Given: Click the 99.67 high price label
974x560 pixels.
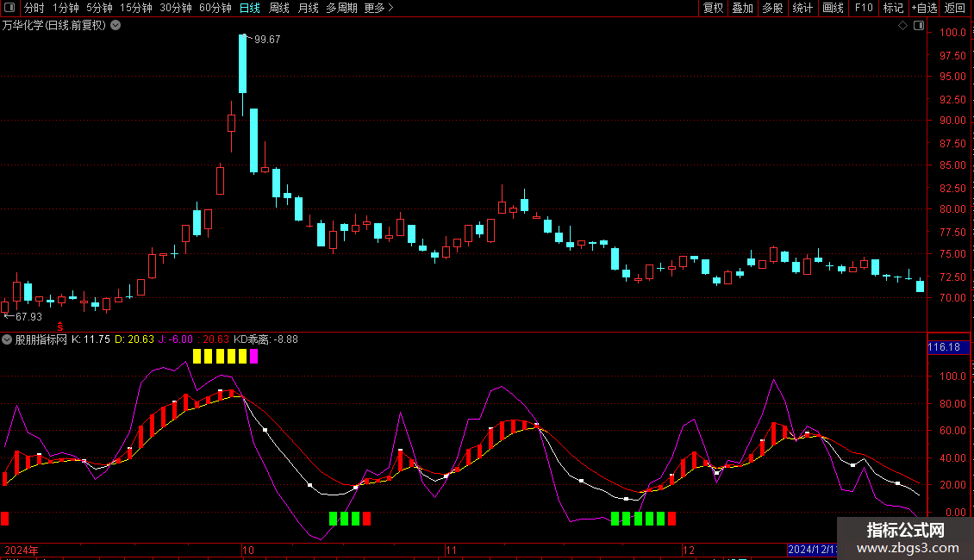Looking at the screenshot, I should (x=267, y=40).
